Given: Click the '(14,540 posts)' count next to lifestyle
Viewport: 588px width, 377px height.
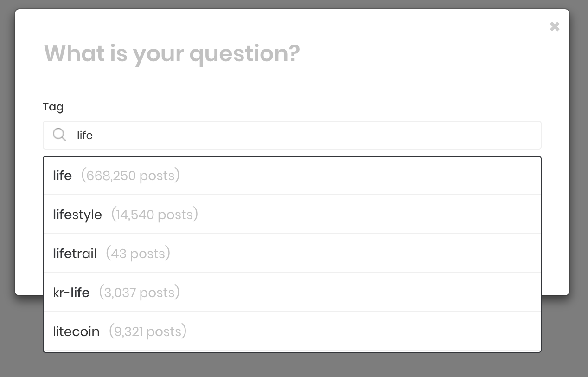Looking at the screenshot, I should [x=154, y=214].
